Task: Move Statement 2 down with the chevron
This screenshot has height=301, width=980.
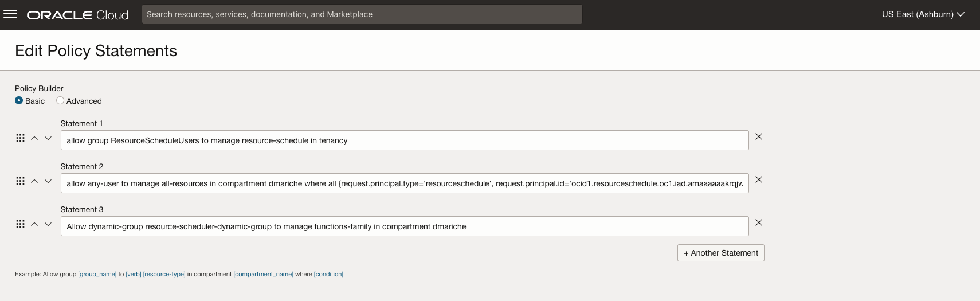Action: [x=48, y=181]
